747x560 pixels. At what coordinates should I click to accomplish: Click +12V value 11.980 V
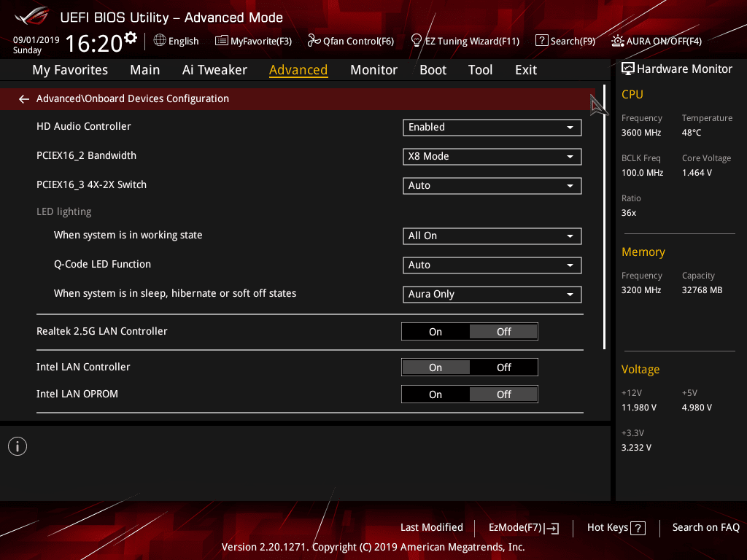coord(639,407)
